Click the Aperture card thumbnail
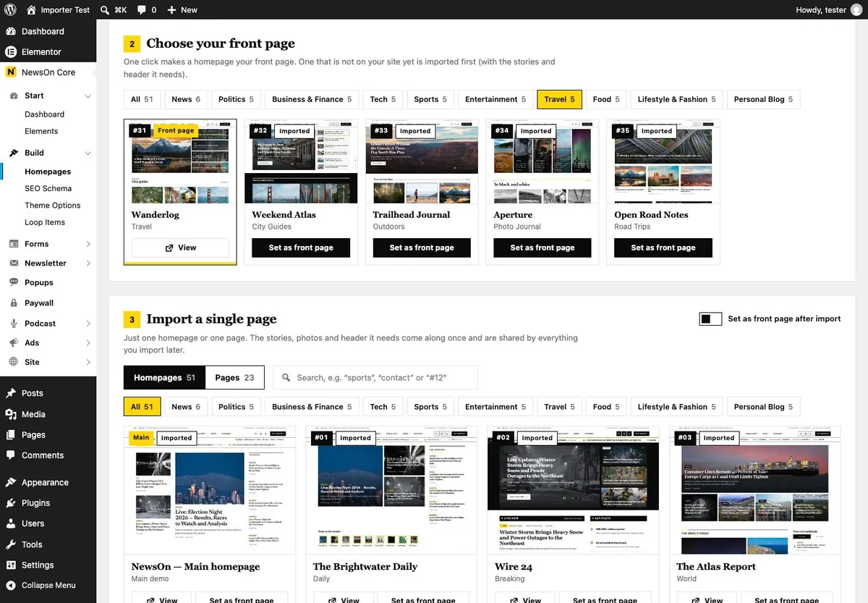868x603 pixels. coord(542,161)
